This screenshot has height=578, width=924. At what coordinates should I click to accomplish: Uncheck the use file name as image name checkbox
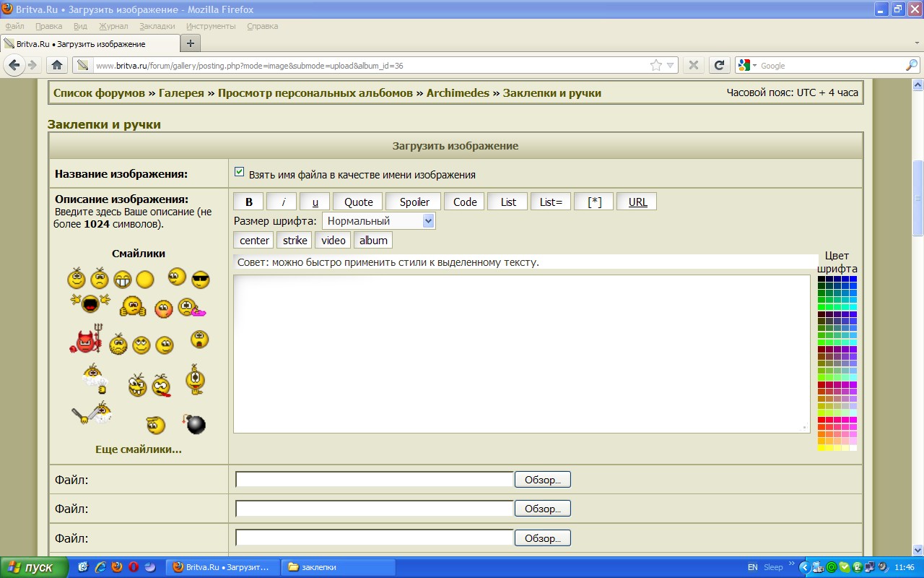(x=240, y=173)
